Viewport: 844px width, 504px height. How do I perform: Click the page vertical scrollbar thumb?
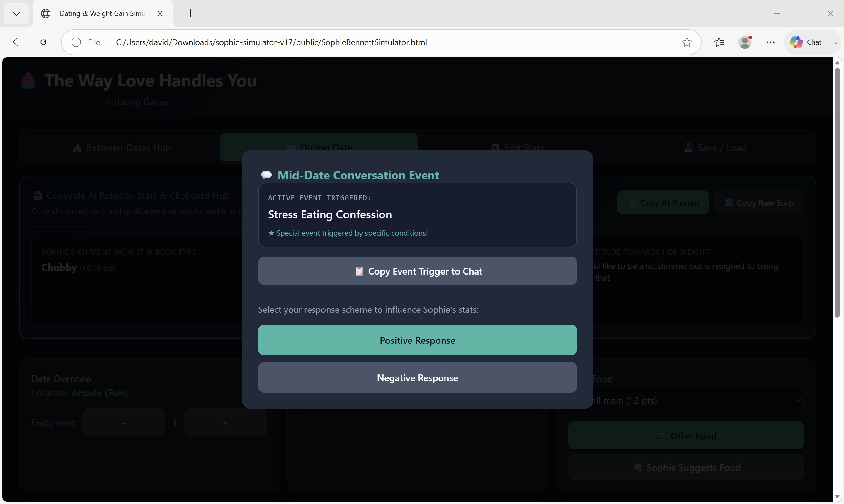(837, 193)
